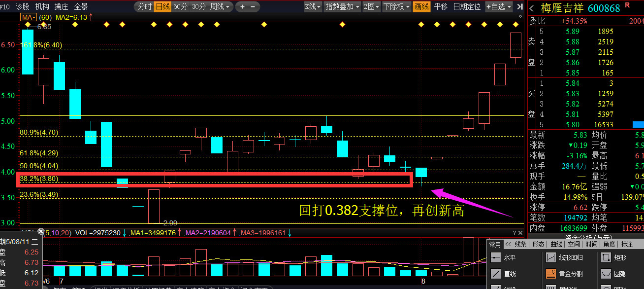Viewport: 644px width, 289px height.
Task: Click the 日期定位 date locate button
Action: click(x=466, y=7)
